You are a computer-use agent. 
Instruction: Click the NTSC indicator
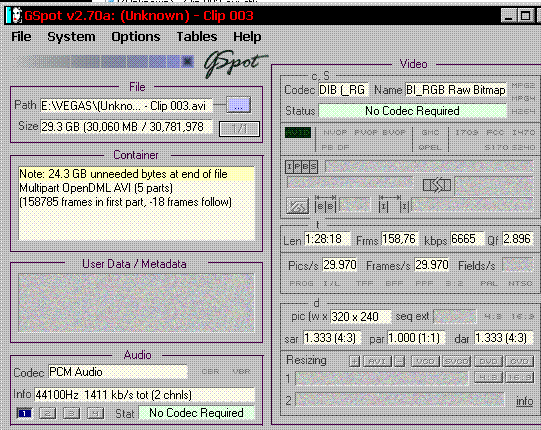pos(520,284)
